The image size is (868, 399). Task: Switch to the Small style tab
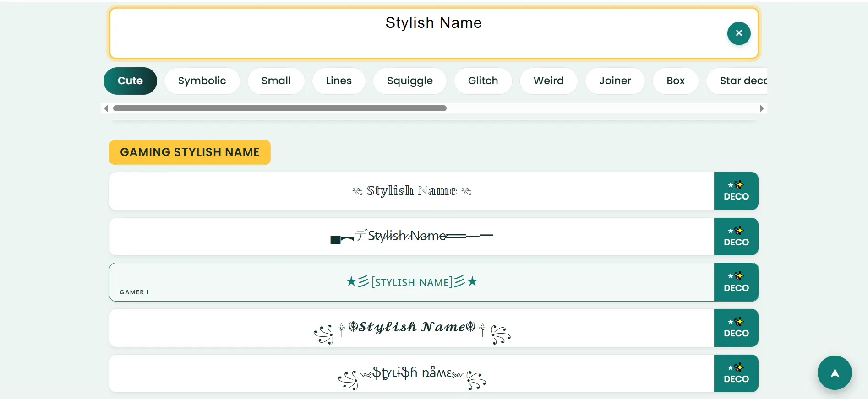click(x=276, y=81)
